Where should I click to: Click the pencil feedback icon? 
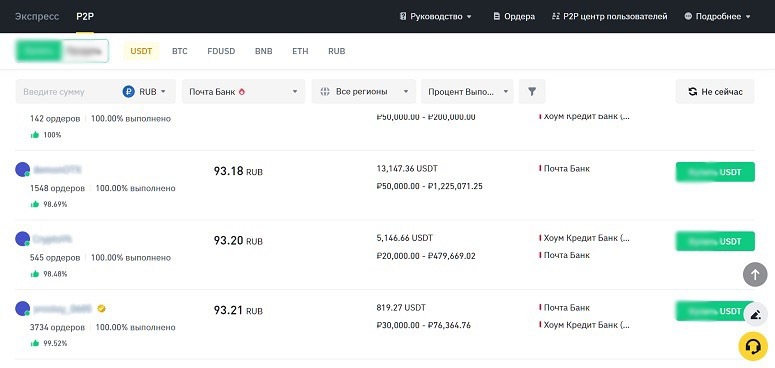(755, 315)
